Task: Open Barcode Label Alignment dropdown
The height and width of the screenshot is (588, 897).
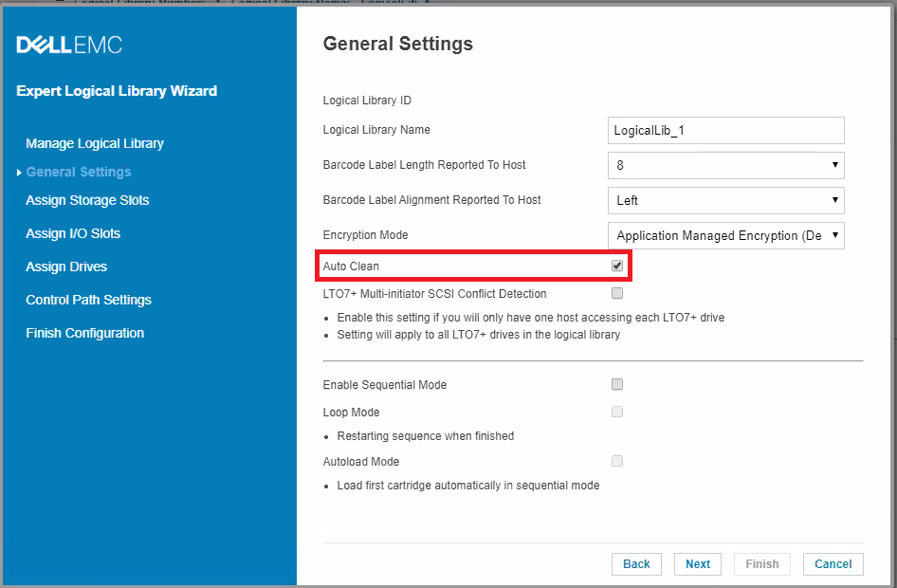Action: (726, 200)
